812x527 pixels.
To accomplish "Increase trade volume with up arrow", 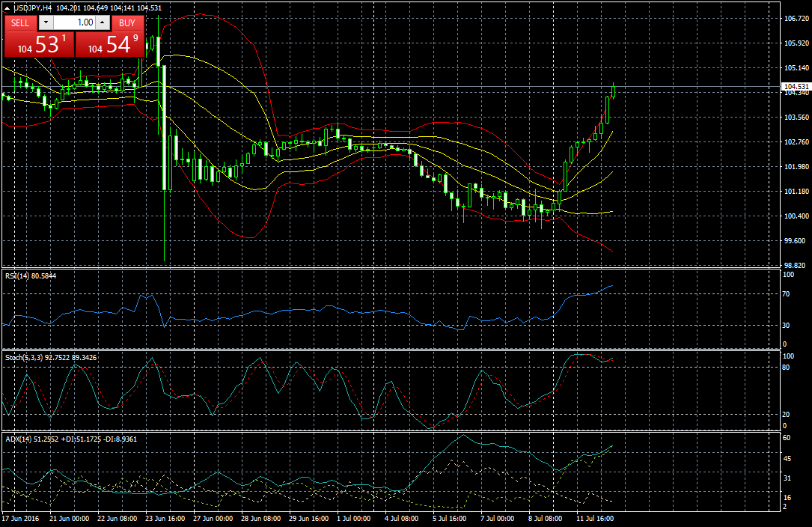I will tap(102, 22).
